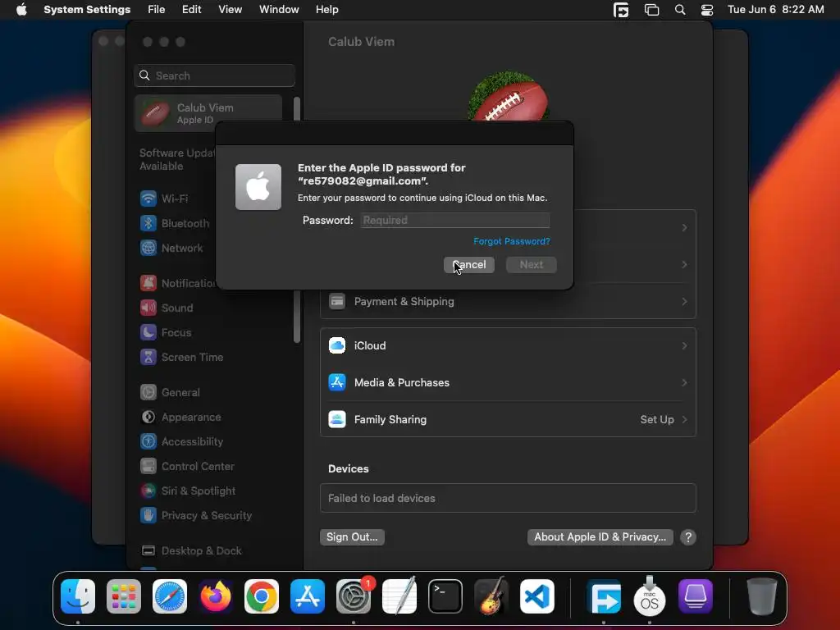Open Launchpad from the Dock
840x630 pixels.
tap(124, 596)
